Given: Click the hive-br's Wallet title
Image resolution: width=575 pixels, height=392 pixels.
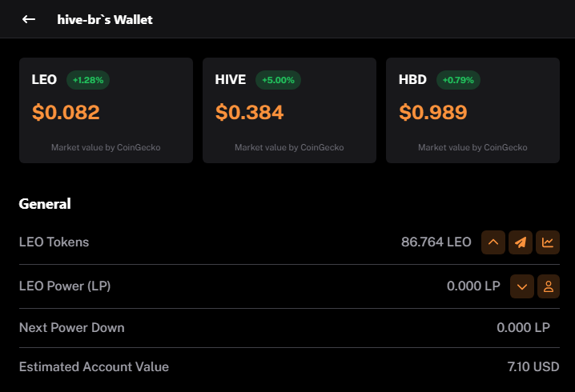Looking at the screenshot, I should pyautogui.click(x=105, y=19).
